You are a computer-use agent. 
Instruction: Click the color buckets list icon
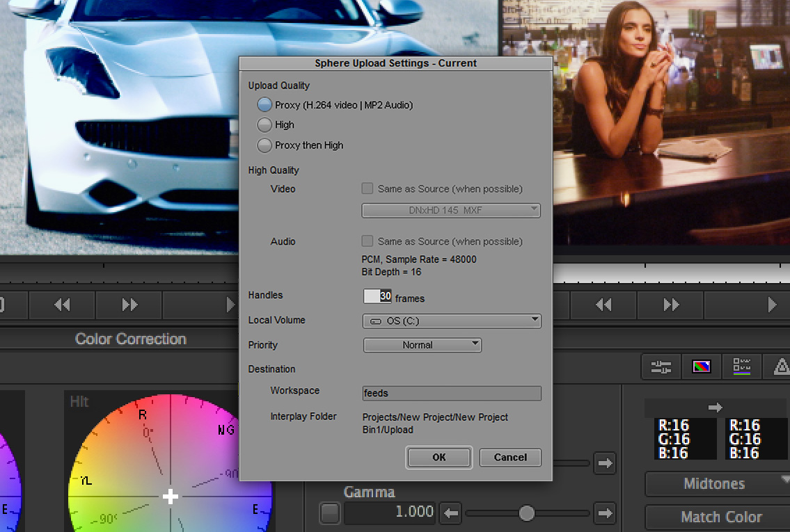tap(742, 366)
